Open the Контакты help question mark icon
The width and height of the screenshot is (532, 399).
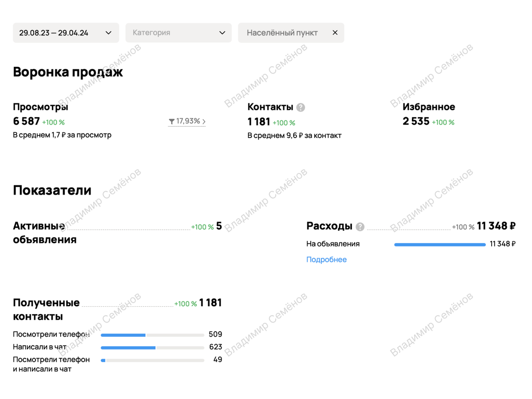[x=301, y=107]
